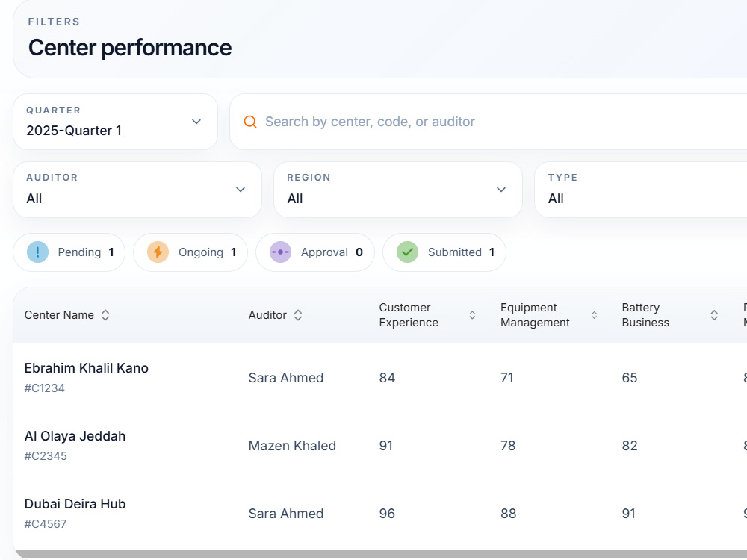Sort by Equipment Management column arrows
The height and width of the screenshot is (560, 747).
594,315
